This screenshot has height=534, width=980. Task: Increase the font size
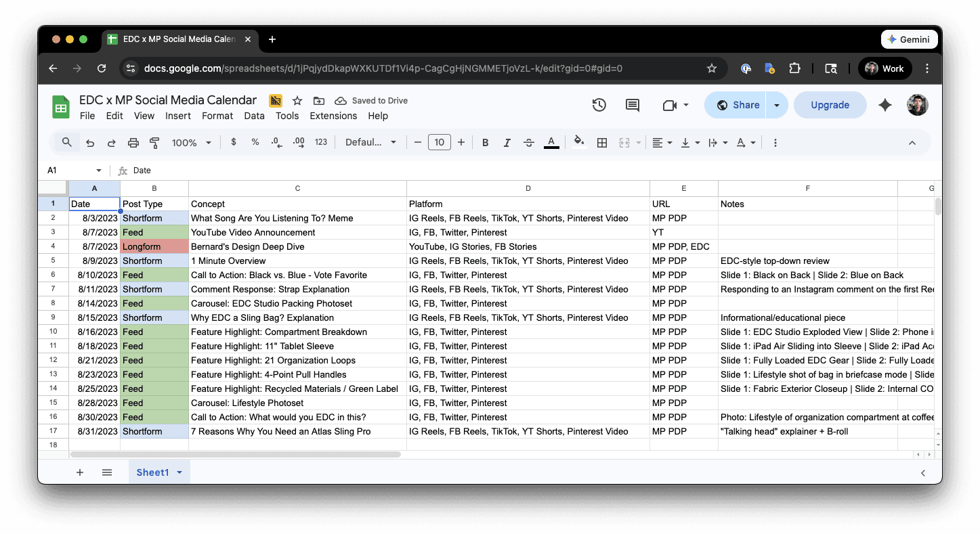461,142
